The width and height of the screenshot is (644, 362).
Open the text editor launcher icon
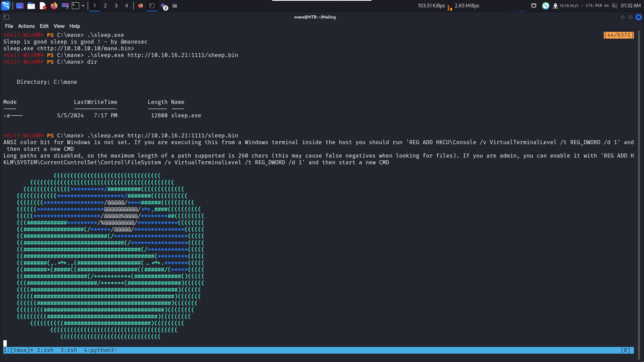(43, 6)
